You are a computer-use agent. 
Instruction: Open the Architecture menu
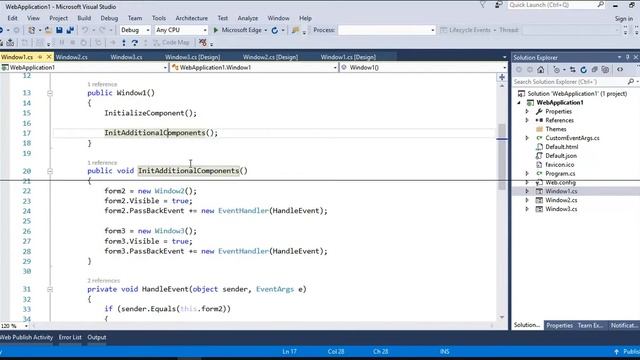pos(191,18)
